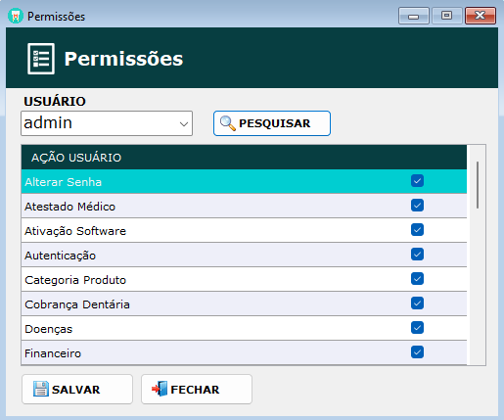The width and height of the screenshot is (504, 420).
Task: Select the Ativação Software row
Action: tap(244, 230)
